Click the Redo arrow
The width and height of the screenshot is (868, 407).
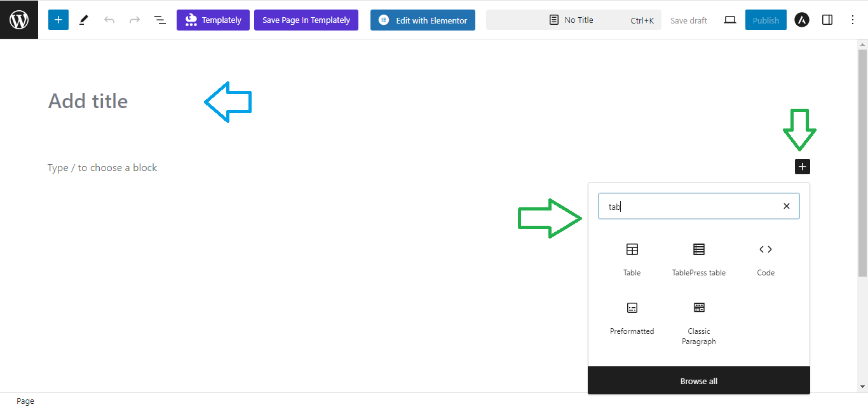[135, 20]
